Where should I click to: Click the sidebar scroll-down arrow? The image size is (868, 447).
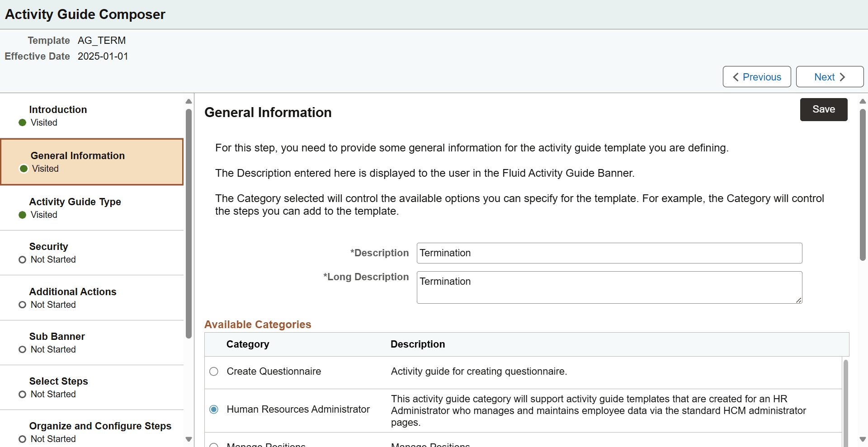[x=189, y=439]
